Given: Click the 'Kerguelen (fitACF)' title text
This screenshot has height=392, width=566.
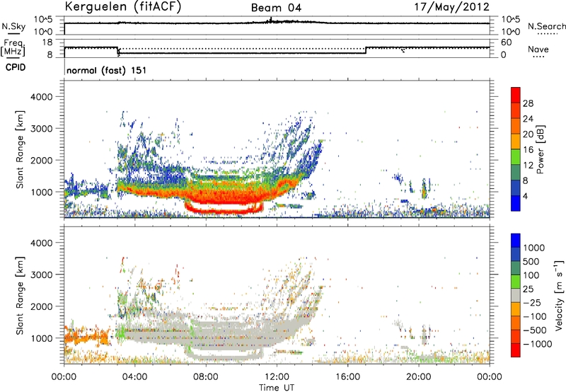Looking at the screenshot, I should coord(122,6).
